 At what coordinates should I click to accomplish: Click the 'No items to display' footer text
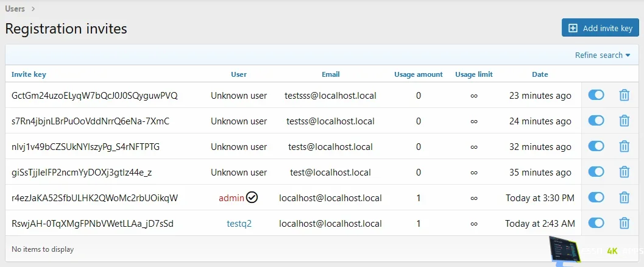(43, 249)
